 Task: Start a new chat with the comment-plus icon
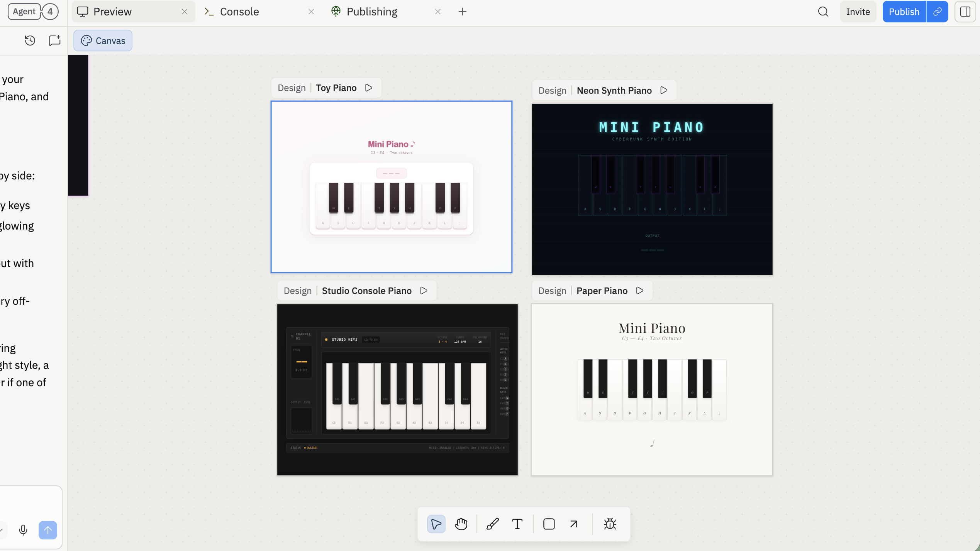[54, 40]
